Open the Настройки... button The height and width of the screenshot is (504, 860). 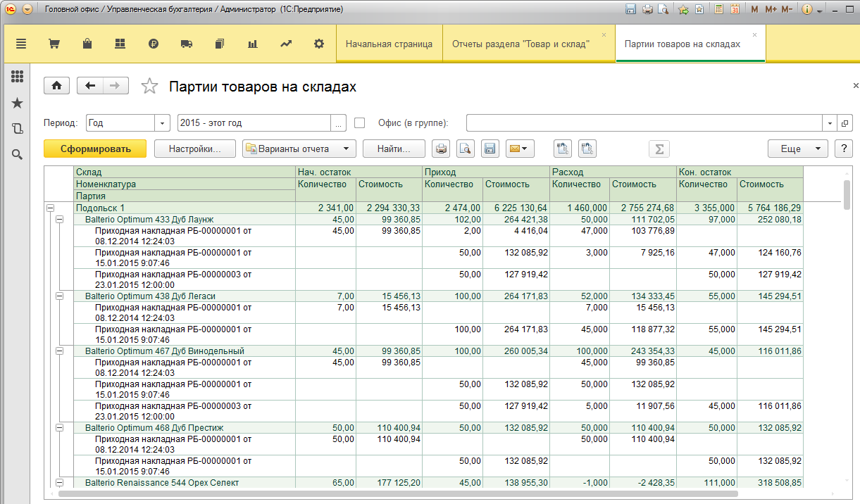[x=194, y=149]
